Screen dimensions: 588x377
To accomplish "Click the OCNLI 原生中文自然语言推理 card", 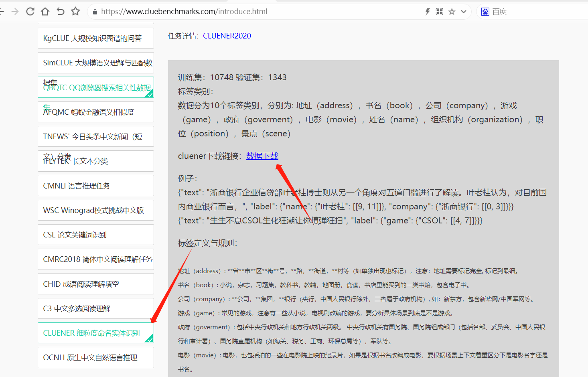I will click(95, 357).
